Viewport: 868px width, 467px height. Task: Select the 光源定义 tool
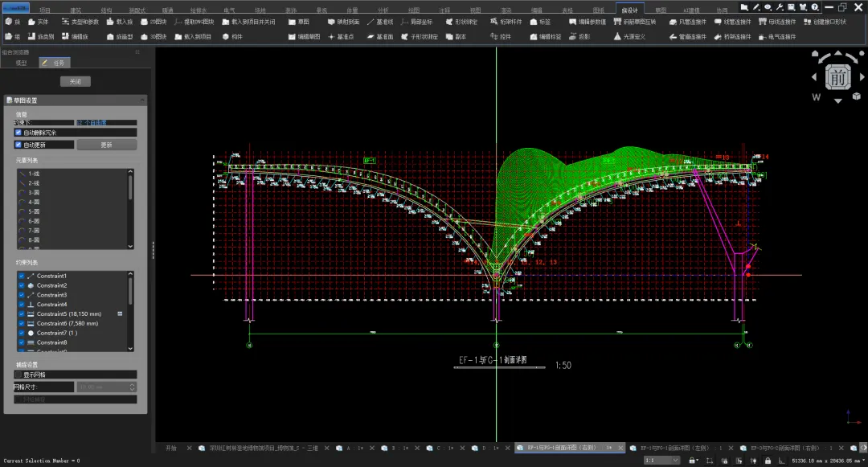(629, 36)
